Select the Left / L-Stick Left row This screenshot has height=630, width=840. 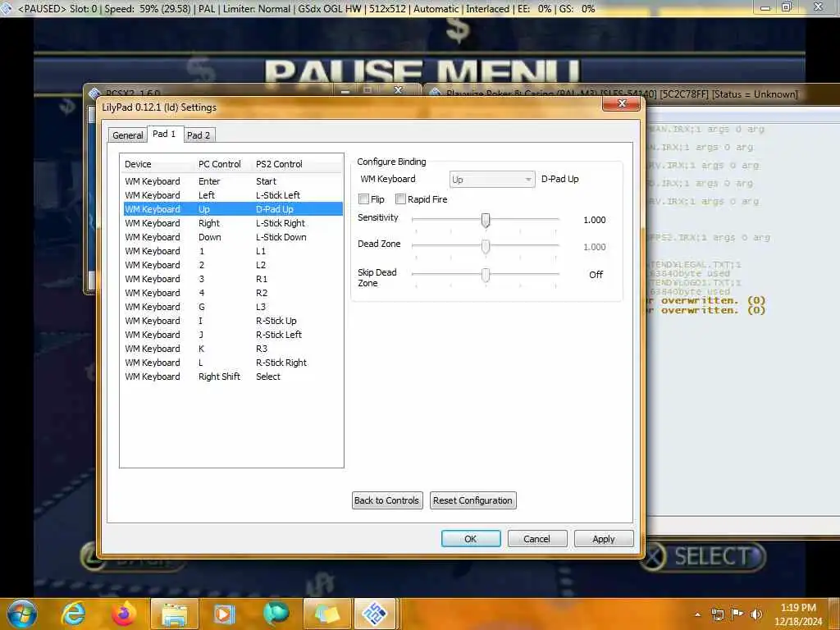(232, 195)
